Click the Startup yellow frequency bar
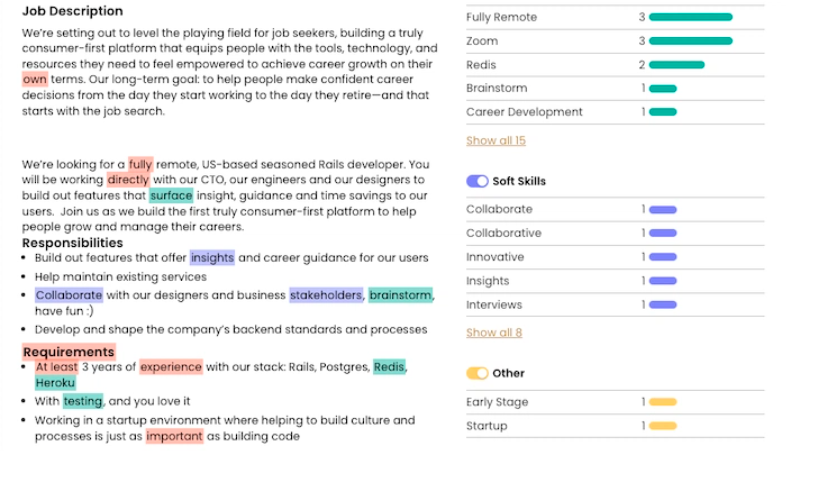 click(x=663, y=426)
